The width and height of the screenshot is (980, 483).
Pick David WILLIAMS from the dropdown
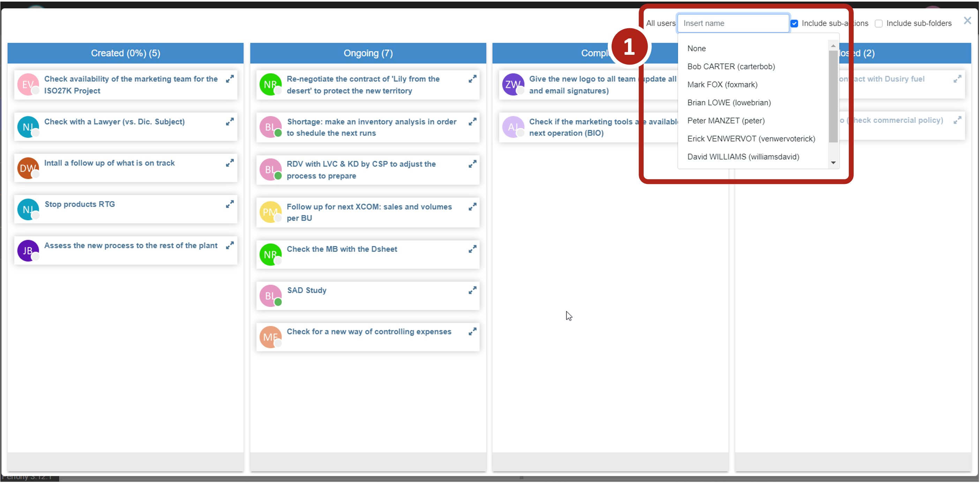[743, 157]
